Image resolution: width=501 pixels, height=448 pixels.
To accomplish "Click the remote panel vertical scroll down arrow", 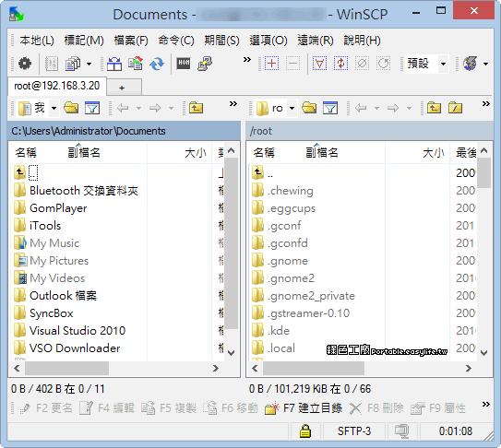I will 484,353.
